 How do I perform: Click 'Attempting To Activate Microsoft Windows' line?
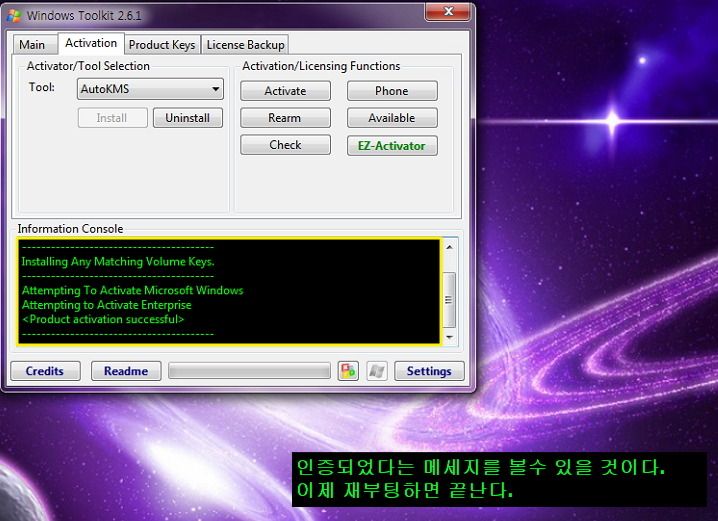(x=132, y=290)
